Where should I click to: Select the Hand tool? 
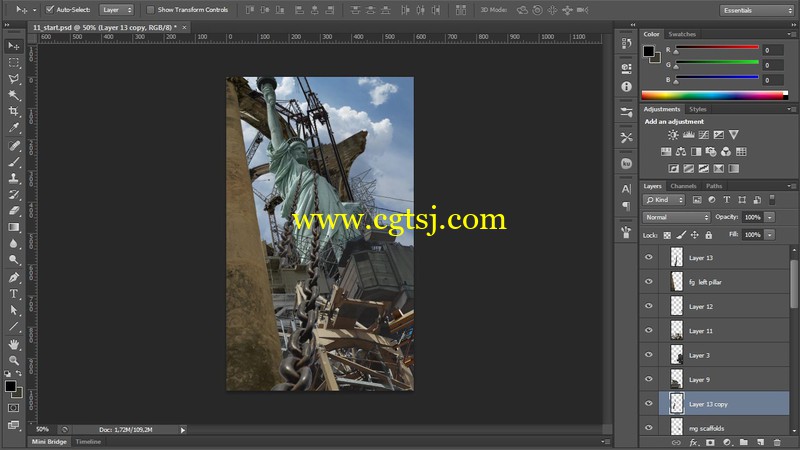[x=14, y=344]
